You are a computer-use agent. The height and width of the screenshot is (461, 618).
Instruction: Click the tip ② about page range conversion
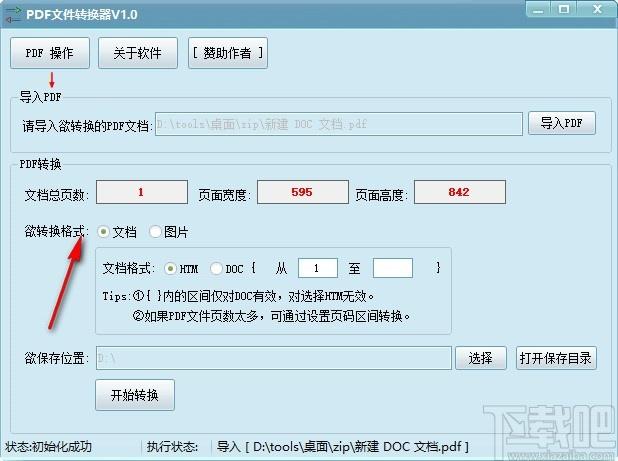pyautogui.click(x=271, y=316)
